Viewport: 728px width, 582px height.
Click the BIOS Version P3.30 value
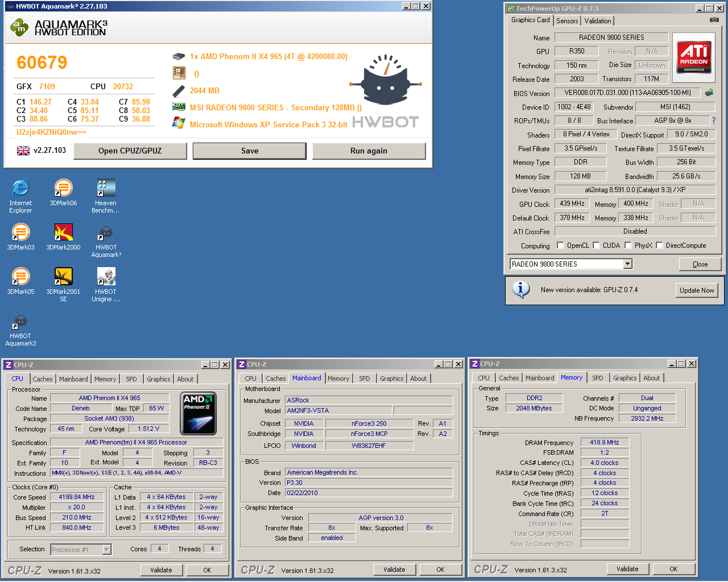(x=369, y=483)
